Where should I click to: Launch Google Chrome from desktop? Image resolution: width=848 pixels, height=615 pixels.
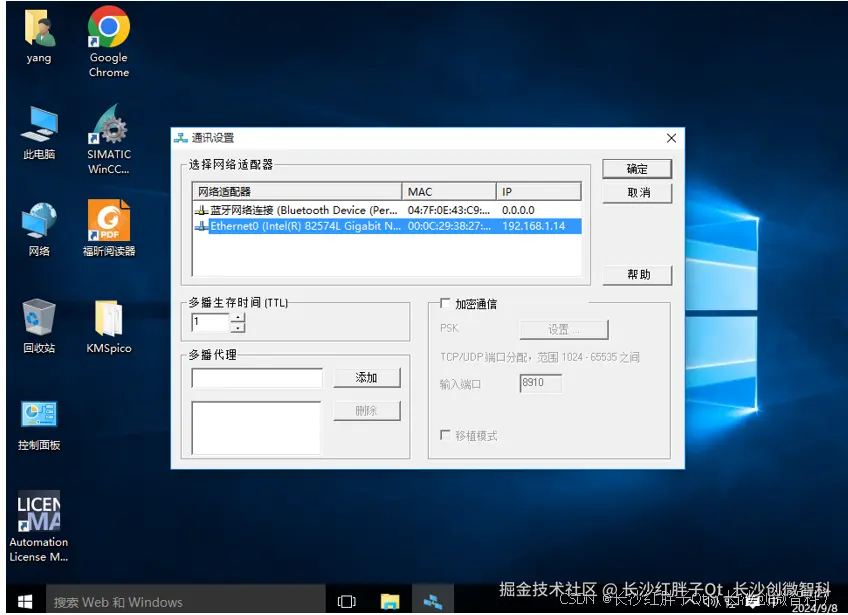point(109,42)
